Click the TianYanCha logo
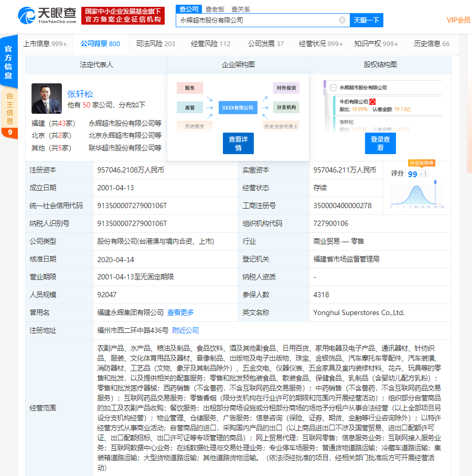The width and height of the screenshot is (472, 476). point(47,16)
